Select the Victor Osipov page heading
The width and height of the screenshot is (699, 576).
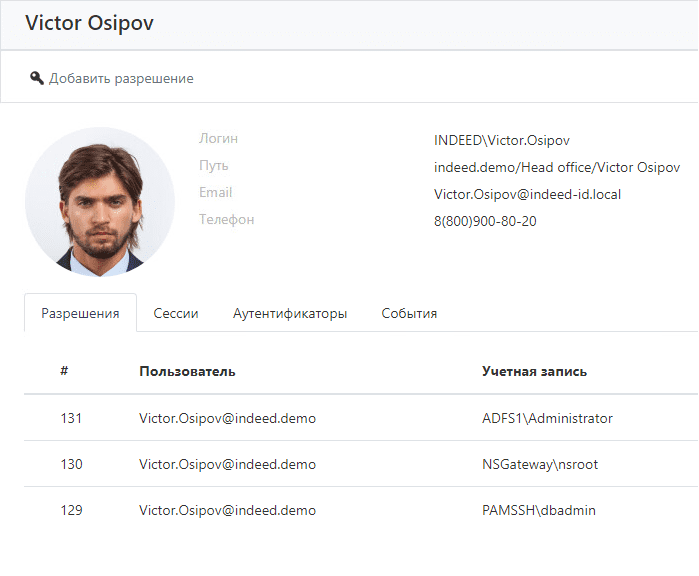pos(89,23)
